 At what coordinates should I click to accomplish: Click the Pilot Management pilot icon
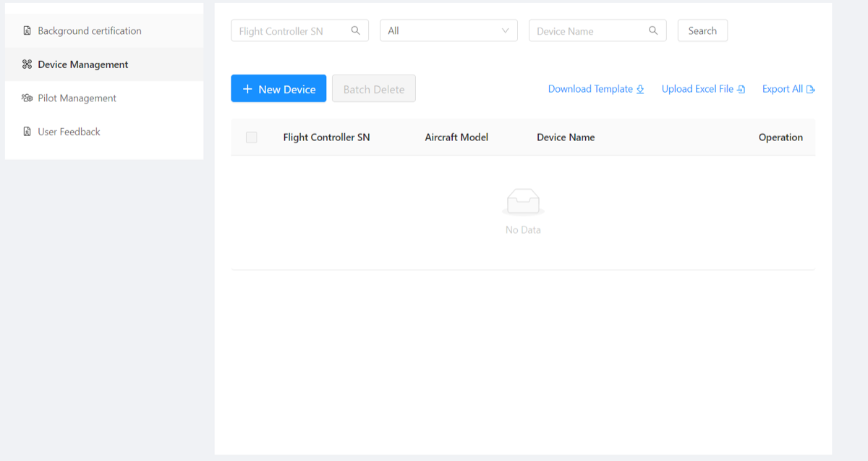click(27, 98)
